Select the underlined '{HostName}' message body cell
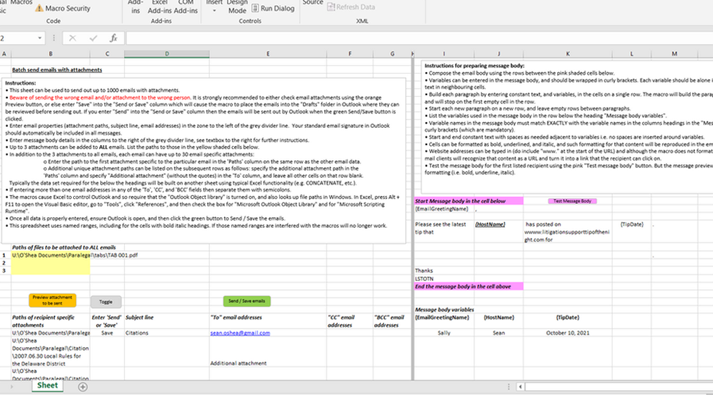 point(499,232)
